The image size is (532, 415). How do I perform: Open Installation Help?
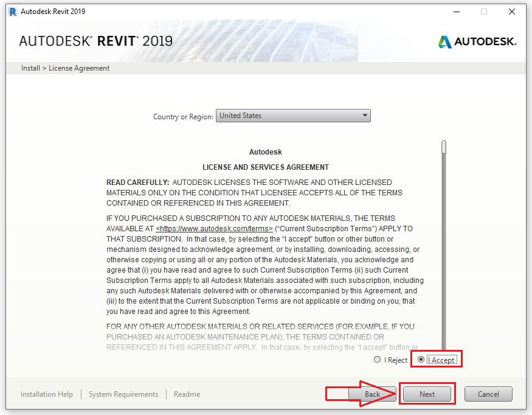click(46, 394)
